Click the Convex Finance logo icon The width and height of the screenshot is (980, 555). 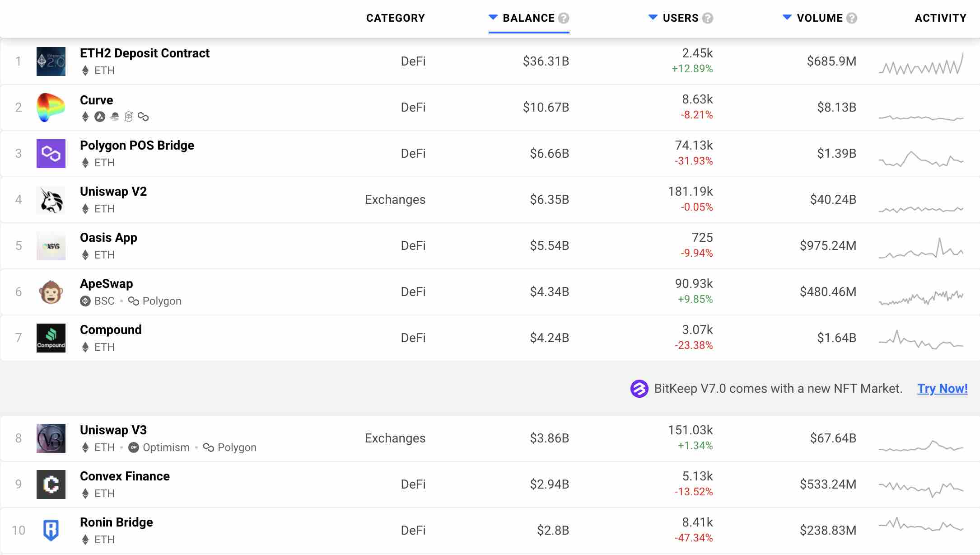[x=51, y=484]
